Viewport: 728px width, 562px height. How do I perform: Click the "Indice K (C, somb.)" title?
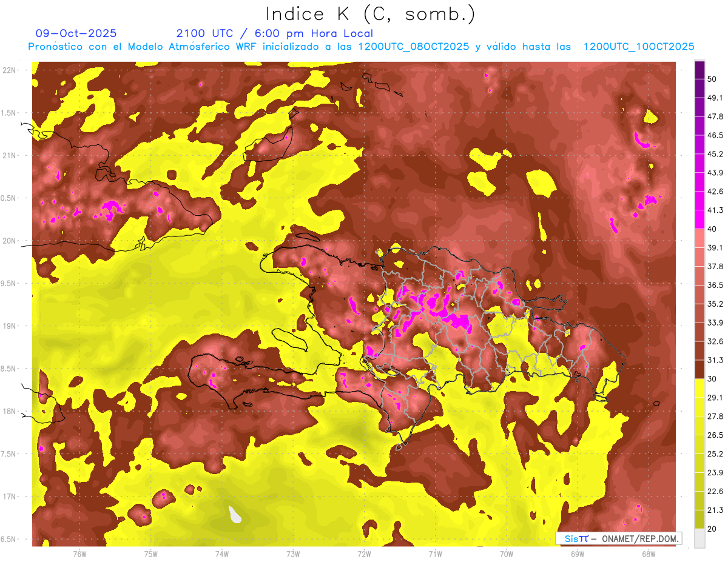pyautogui.click(x=370, y=14)
